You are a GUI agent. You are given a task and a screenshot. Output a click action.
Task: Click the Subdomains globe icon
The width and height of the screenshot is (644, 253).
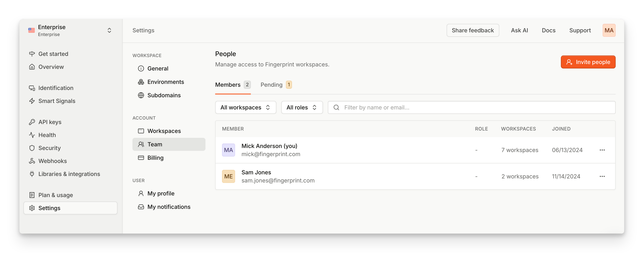coord(141,95)
